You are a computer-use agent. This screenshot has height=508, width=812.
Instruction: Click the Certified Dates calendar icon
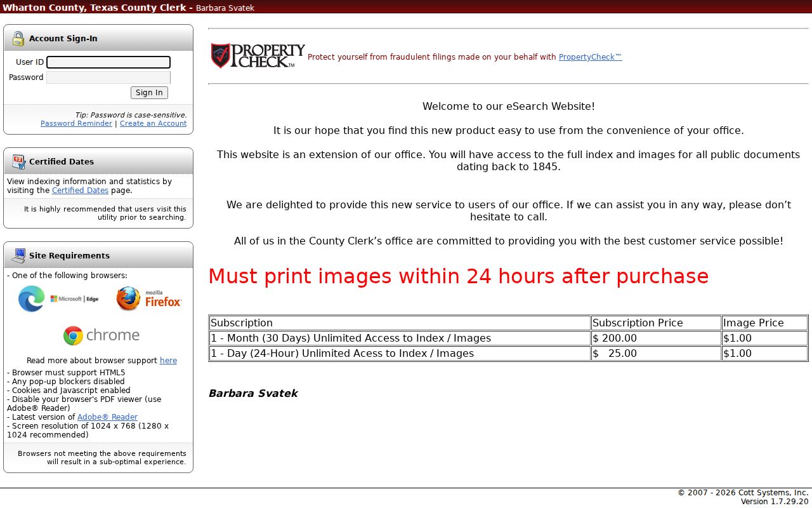[18, 161]
